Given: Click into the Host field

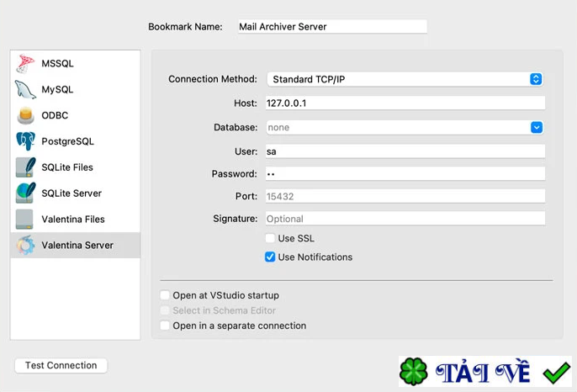Looking at the screenshot, I should (x=405, y=103).
